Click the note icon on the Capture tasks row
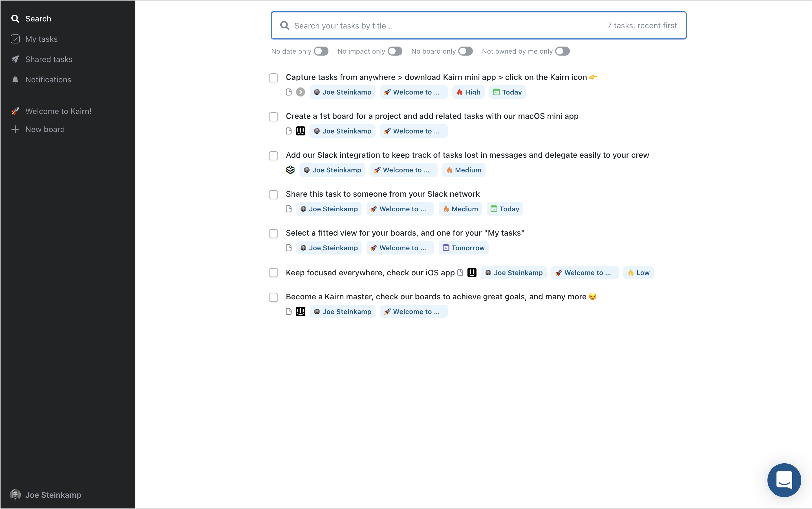This screenshot has height=509, width=812. tap(289, 92)
